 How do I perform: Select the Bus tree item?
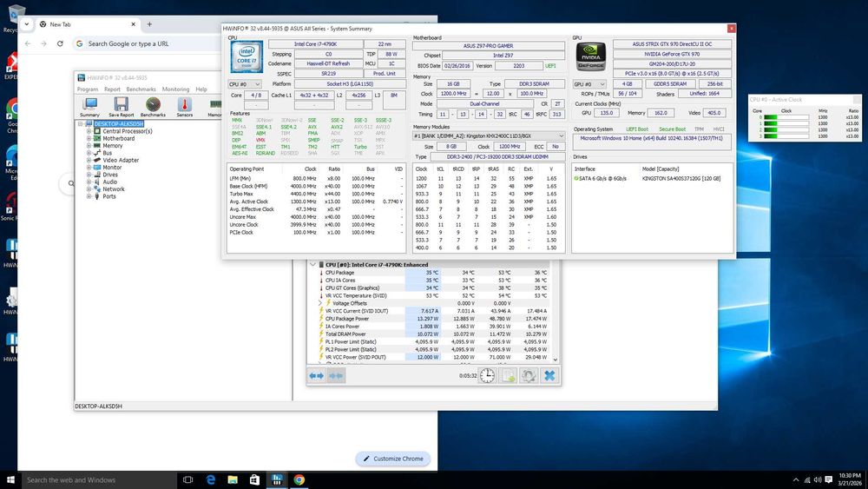(x=108, y=153)
